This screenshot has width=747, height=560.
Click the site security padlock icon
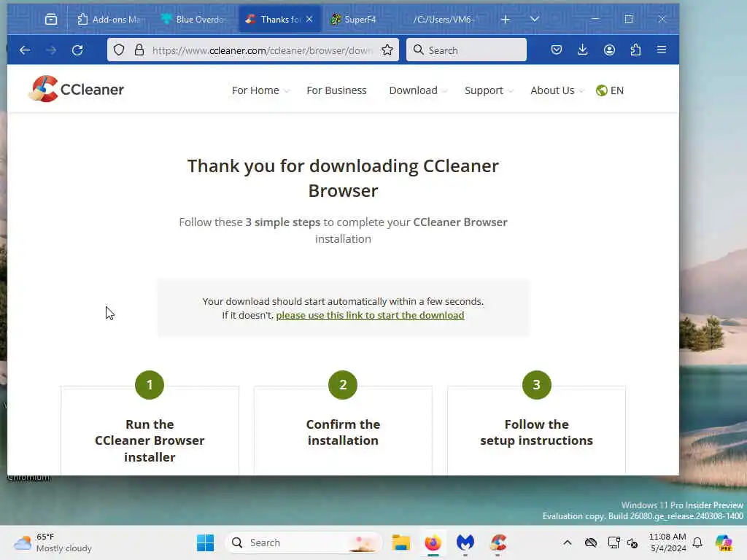pyautogui.click(x=139, y=50)
